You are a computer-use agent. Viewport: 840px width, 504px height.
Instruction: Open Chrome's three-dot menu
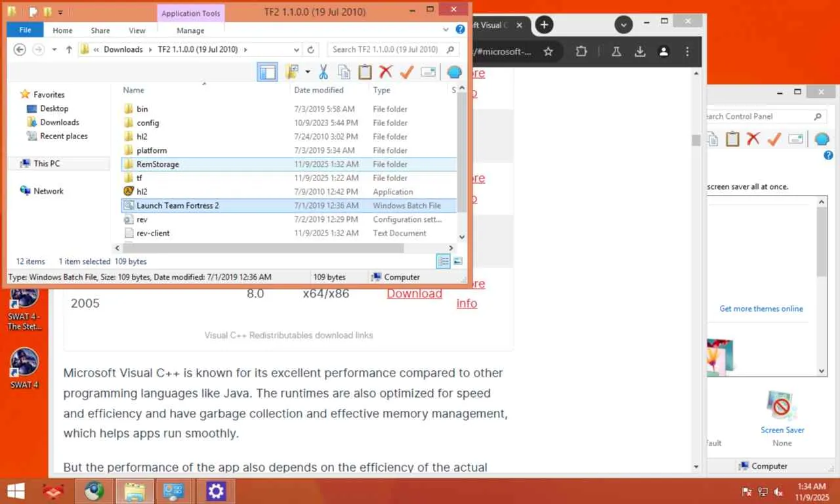pyautogui.click(x=687, y=51)
